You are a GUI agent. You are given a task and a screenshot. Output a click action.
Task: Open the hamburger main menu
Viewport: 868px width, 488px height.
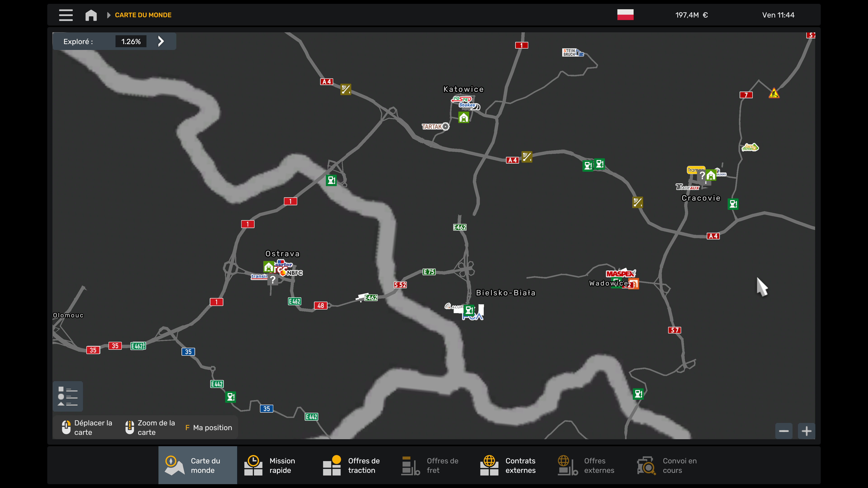[66, 15]
